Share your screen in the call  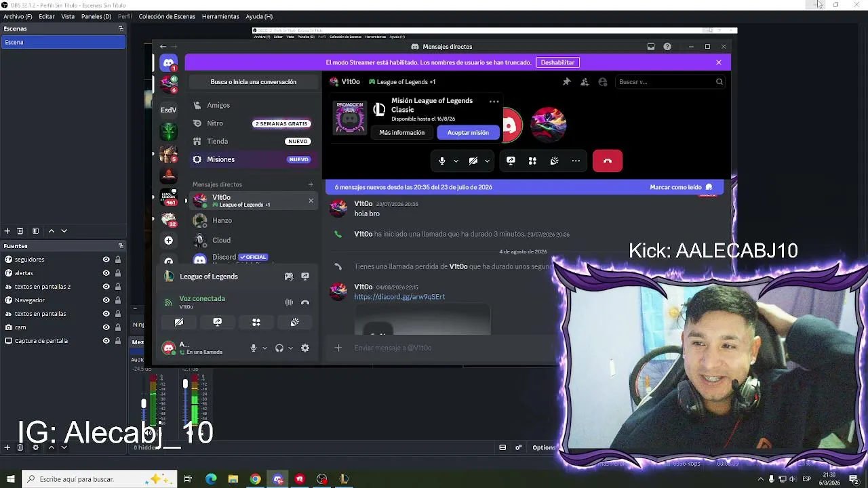click(511, 161)
